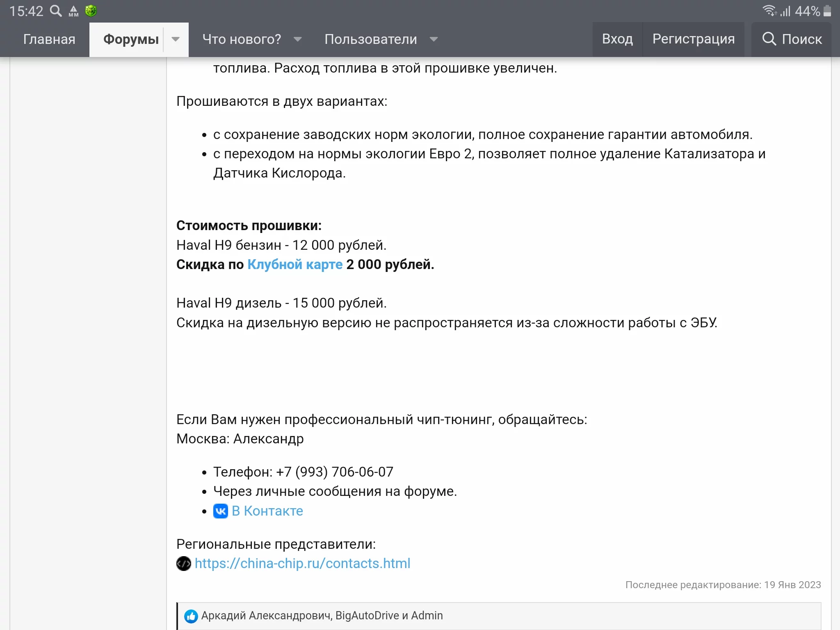Click the site icon beside china-chip link
Screen dimensions: 840x630
(184, 564)
